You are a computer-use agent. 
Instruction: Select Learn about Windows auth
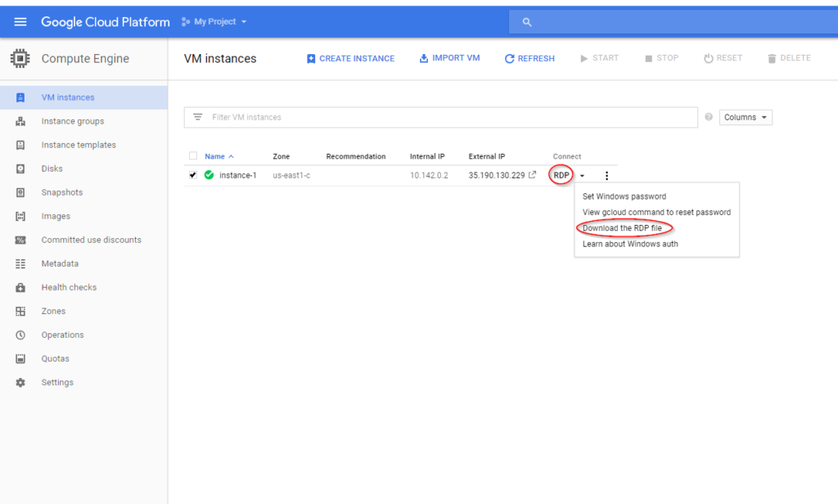pos(630,244)
